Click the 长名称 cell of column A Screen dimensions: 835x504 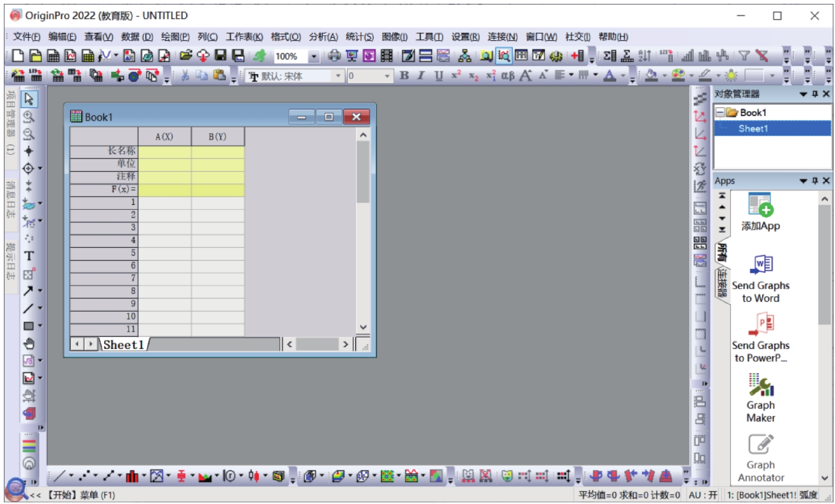tap(165, 151)
